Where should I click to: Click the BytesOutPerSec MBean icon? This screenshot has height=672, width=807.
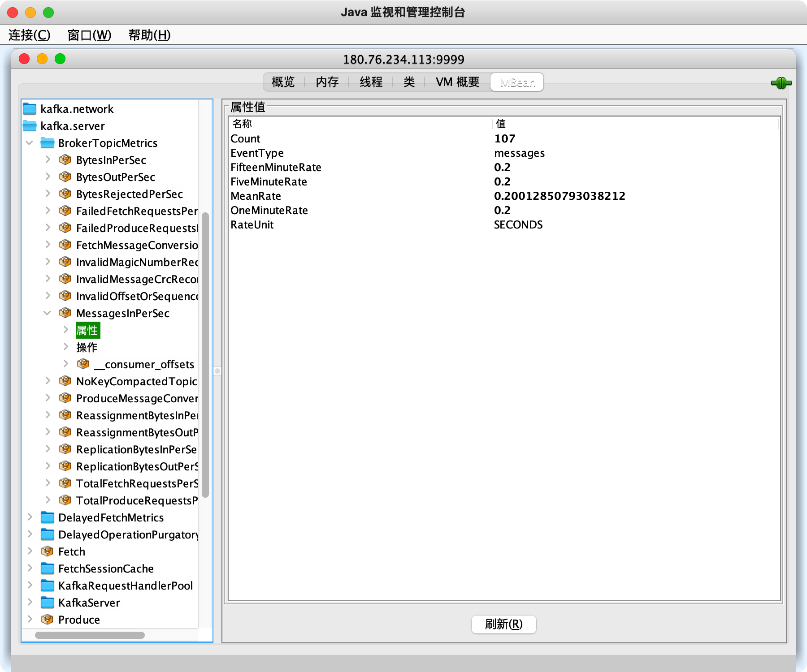(65, 177)
